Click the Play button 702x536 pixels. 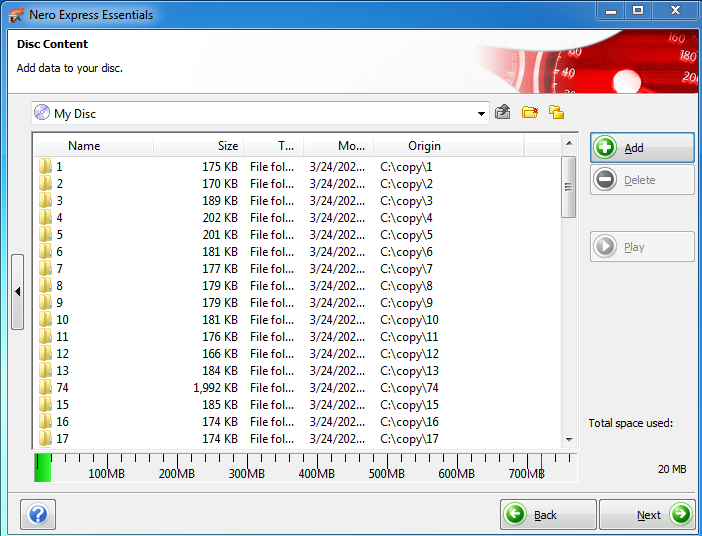[642, 246]
